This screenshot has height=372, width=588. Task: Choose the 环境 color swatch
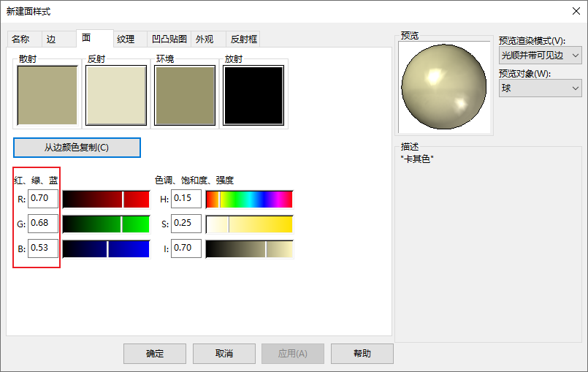click(x=185, y=95)
